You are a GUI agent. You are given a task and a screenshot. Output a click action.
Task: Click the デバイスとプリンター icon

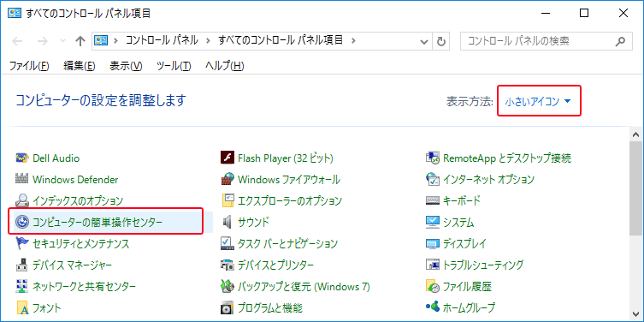coord(227,265)
